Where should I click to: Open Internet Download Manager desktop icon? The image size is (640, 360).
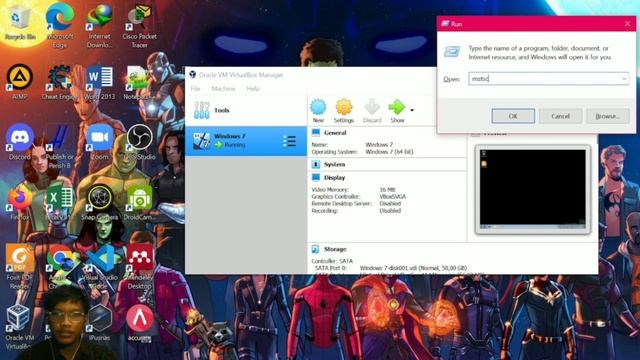(x=99, y=25)
